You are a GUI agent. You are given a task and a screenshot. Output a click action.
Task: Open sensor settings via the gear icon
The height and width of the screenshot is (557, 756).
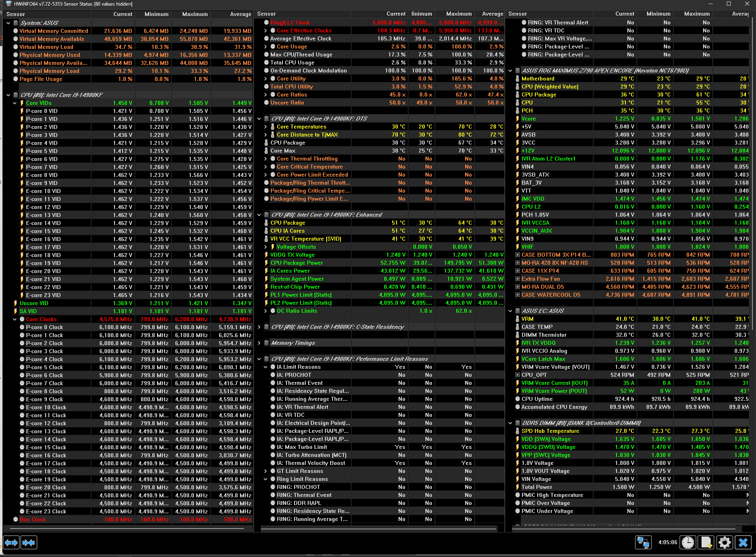coord(724,543)
